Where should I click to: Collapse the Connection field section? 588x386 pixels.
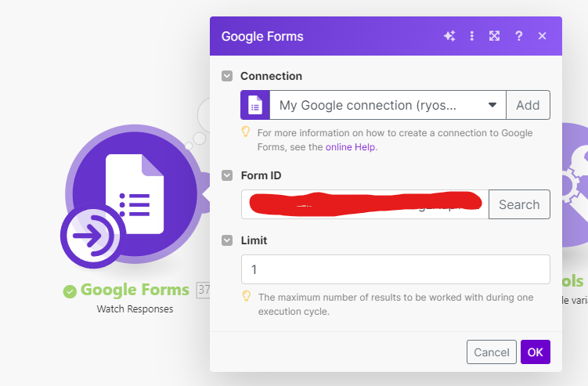tap(227, 76)
